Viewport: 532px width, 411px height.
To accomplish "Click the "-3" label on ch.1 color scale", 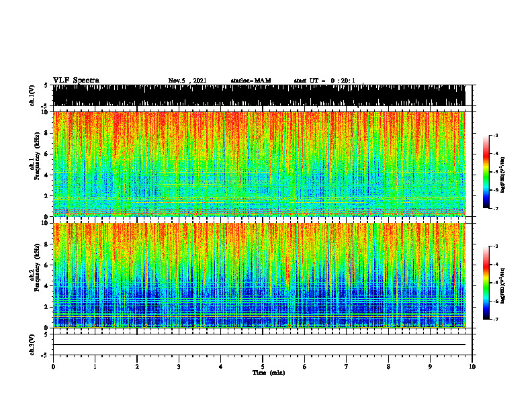I will tap(496, 135).
